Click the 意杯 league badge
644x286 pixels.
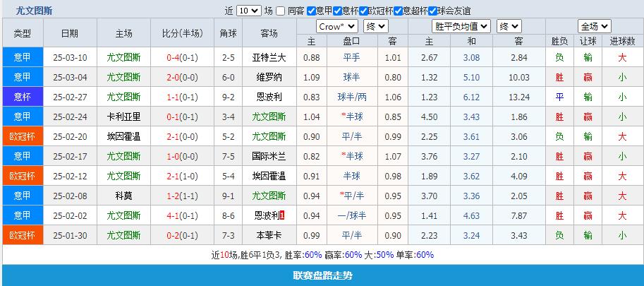click(23, 97)
